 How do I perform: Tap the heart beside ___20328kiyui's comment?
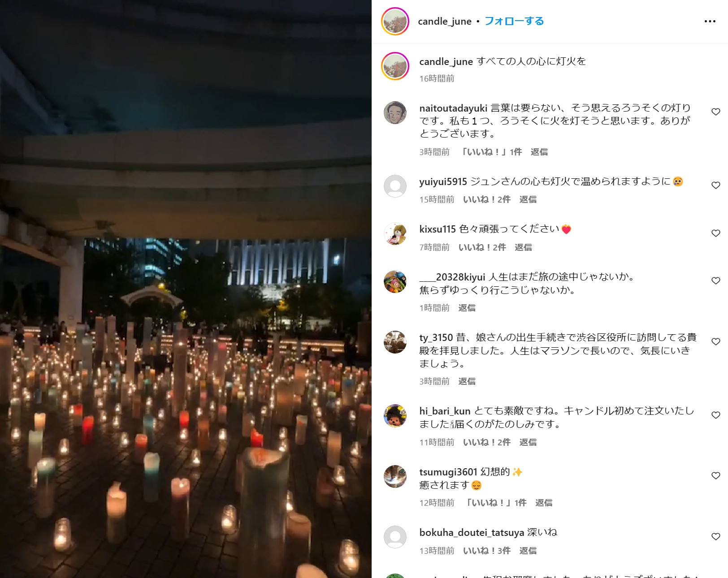[x=715, y=280]
